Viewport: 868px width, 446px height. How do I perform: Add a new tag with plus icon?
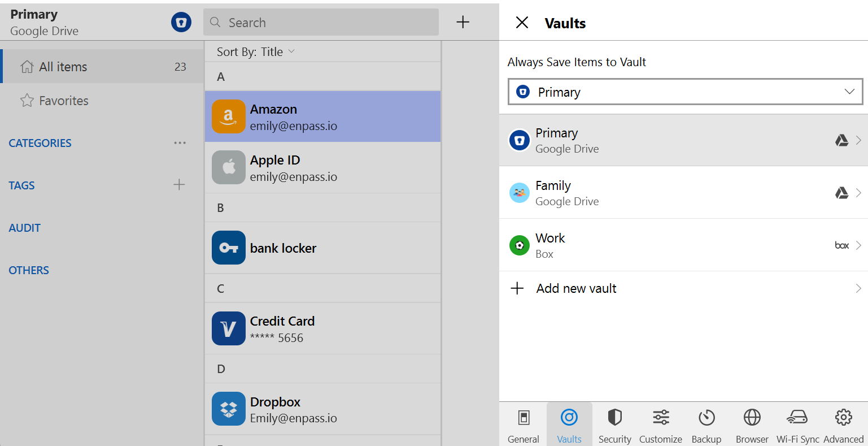[x=179, y=184]
